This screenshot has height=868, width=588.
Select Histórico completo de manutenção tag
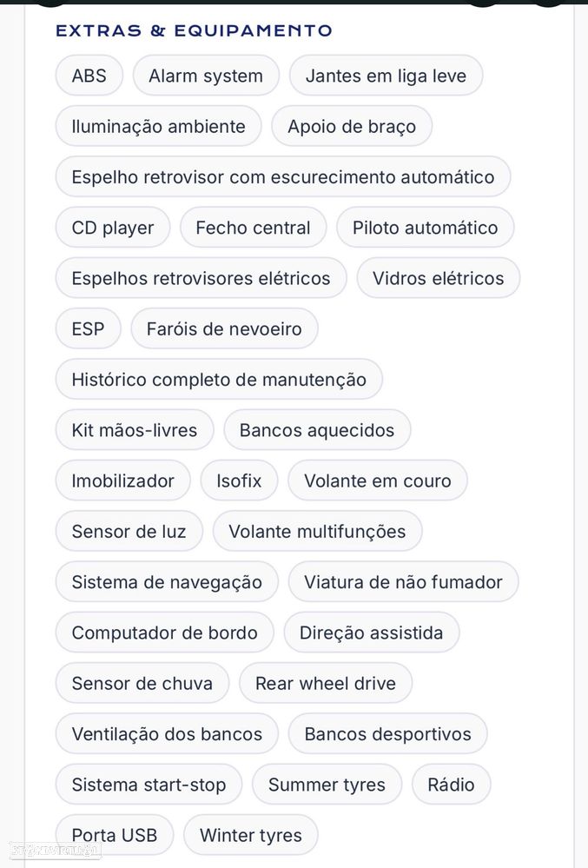point(219,379)
